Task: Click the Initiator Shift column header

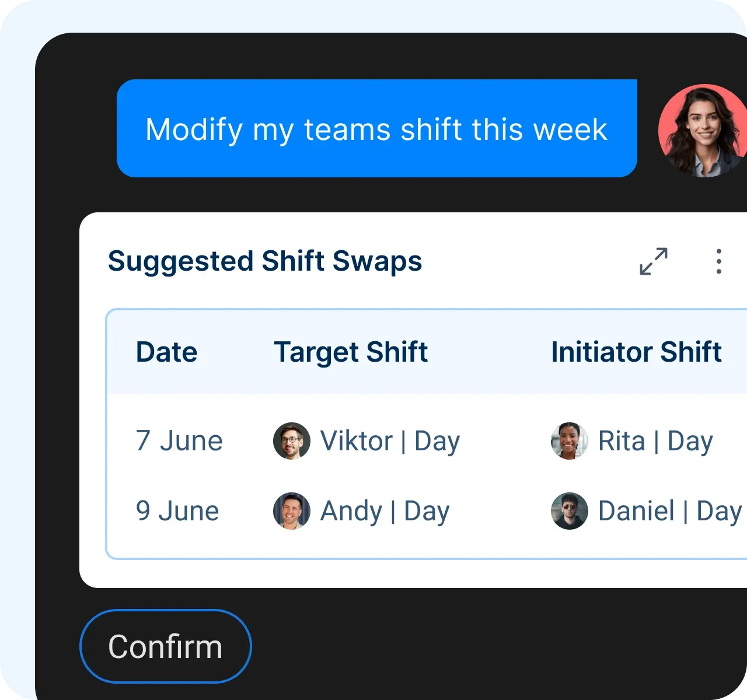Action: click(x=637, y=352)
